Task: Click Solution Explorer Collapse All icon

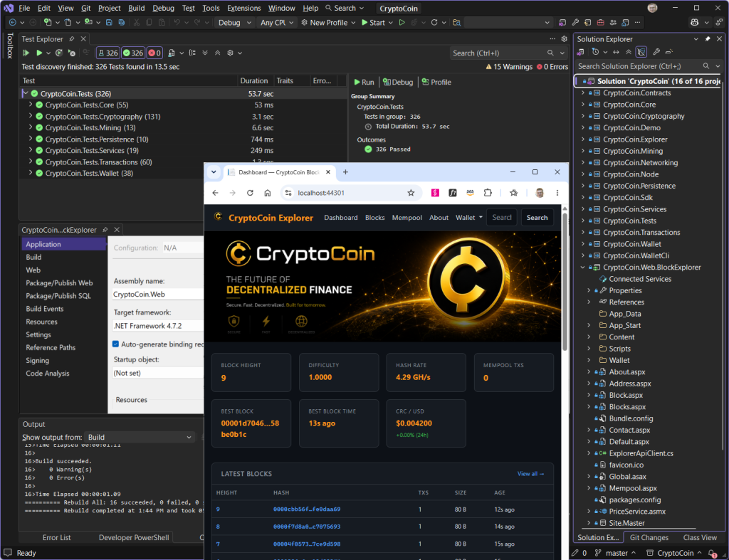Action: [x=629, y=52]
